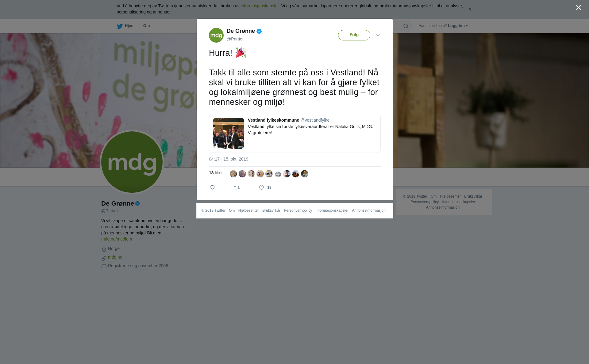589x364 pixels.
Task: Open the informasjonskapsler link in banner
Action: click(x=260, y=6)
